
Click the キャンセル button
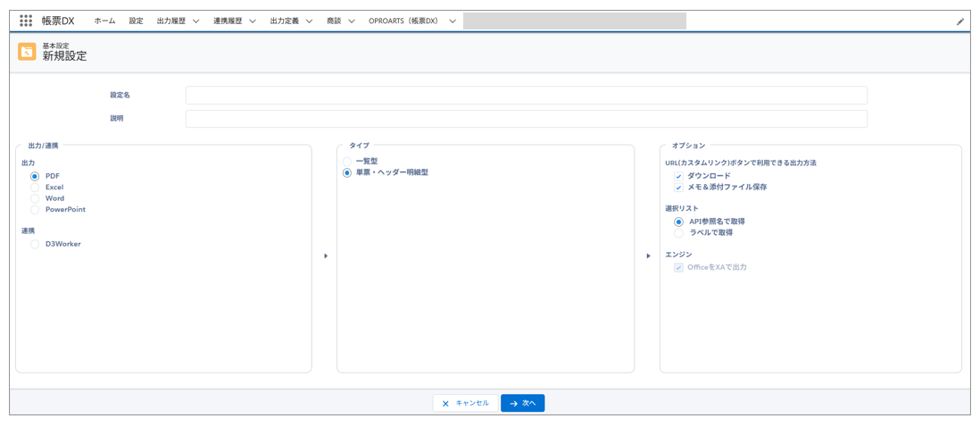[x=465, y=404]
